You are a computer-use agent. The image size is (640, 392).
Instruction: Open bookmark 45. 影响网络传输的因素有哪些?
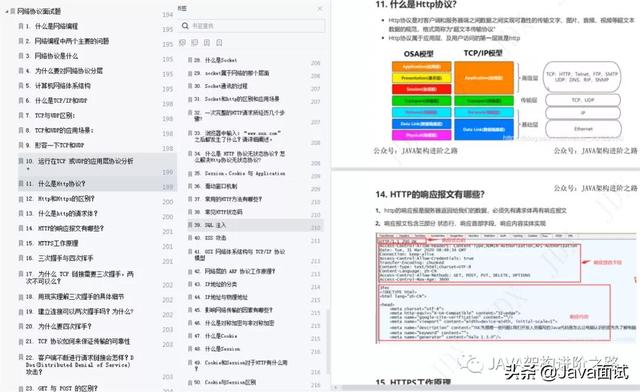click(x=233, y=310)
